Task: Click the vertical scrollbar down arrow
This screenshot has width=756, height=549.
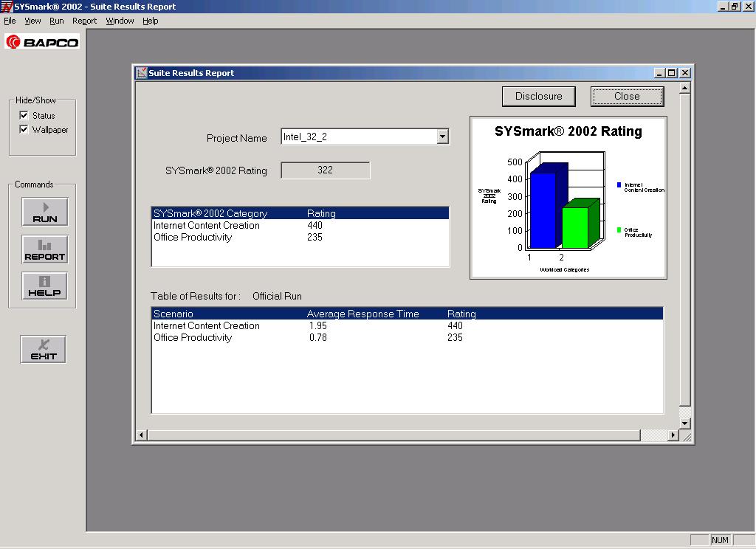Action: tap(684, 424)
